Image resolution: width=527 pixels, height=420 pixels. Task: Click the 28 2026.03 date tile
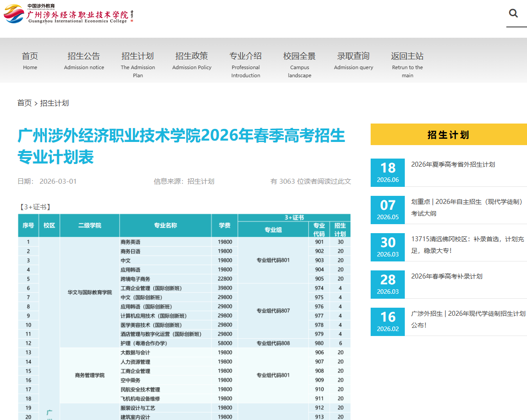tap(388, 284)
